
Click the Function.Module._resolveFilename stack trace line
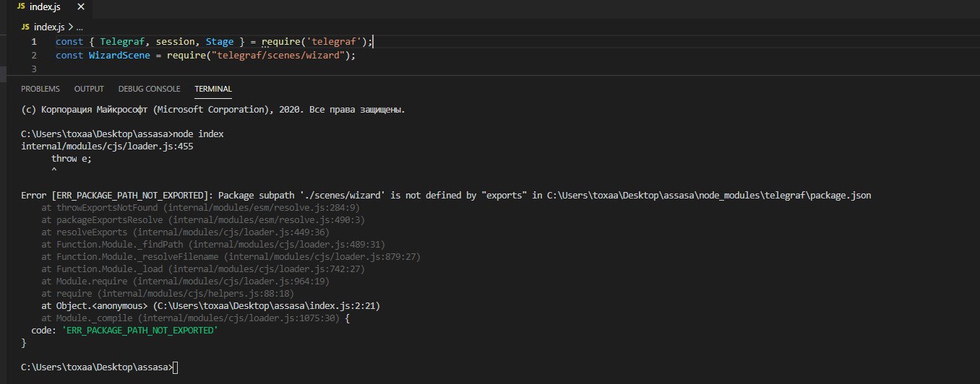[231, 257]
